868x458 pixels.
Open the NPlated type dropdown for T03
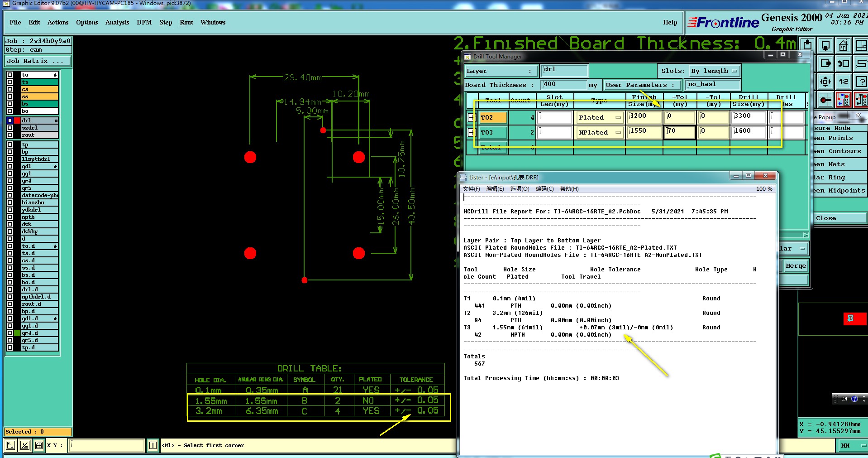600,132
